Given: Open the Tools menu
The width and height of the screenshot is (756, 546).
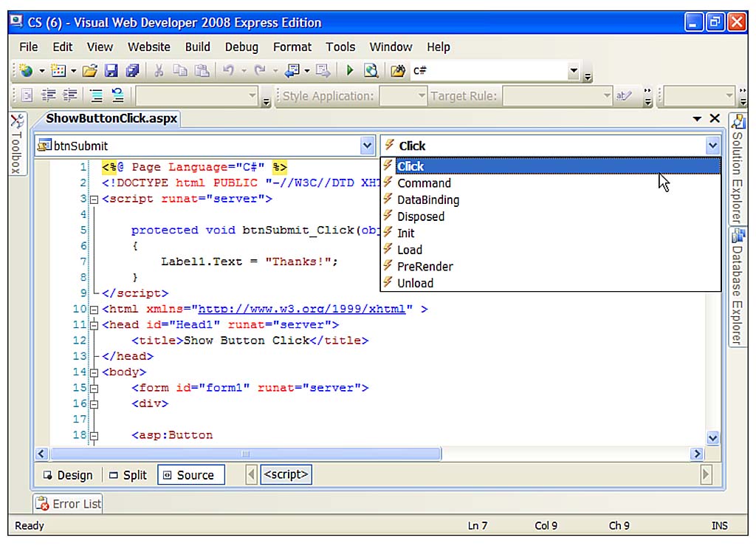Looking at the screenshot, I should 340,47.
